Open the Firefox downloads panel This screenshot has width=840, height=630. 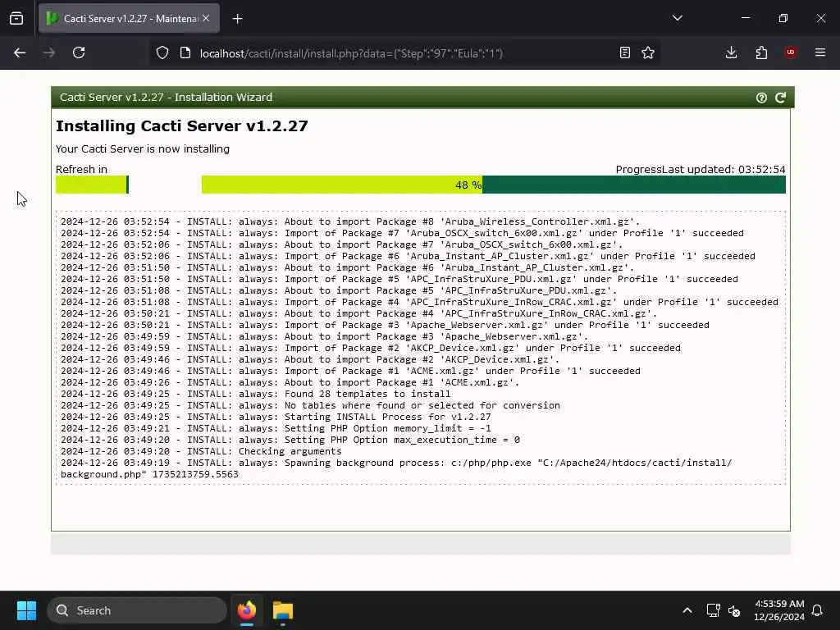point(731,52)
